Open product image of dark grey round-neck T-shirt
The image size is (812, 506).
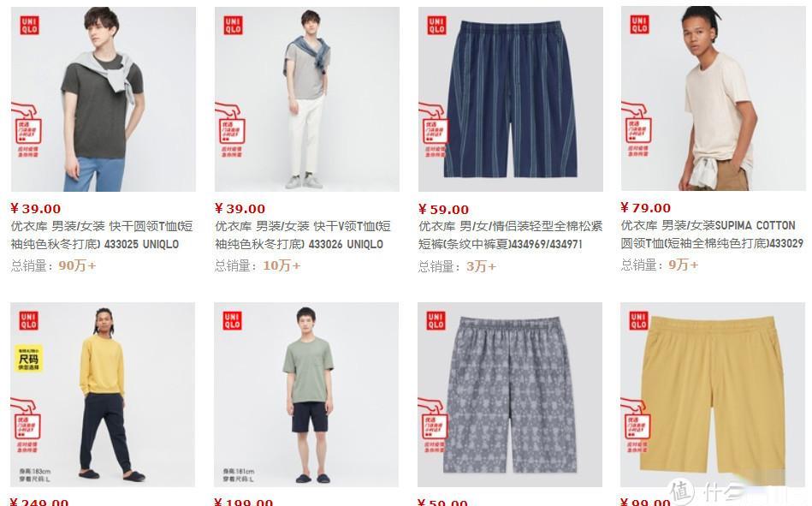pos(103,99)
